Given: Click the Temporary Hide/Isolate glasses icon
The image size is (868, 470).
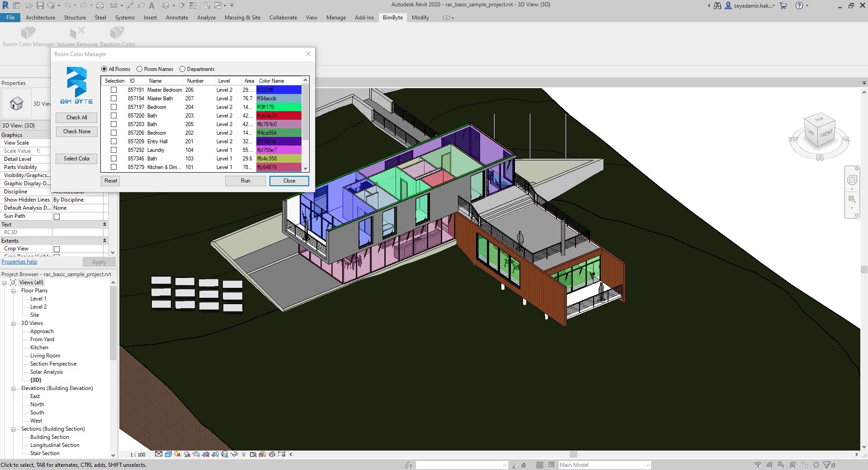Looking at the screenshot, I should click(x=234, y=454).
